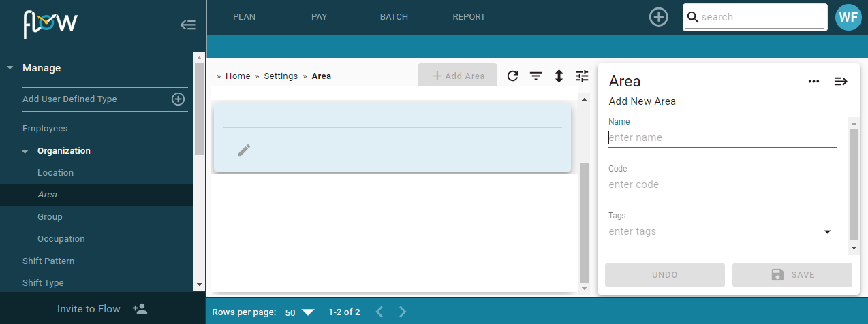Go to Settings breadcrumb
Screen dimensions: 868x324
point(281,76)
